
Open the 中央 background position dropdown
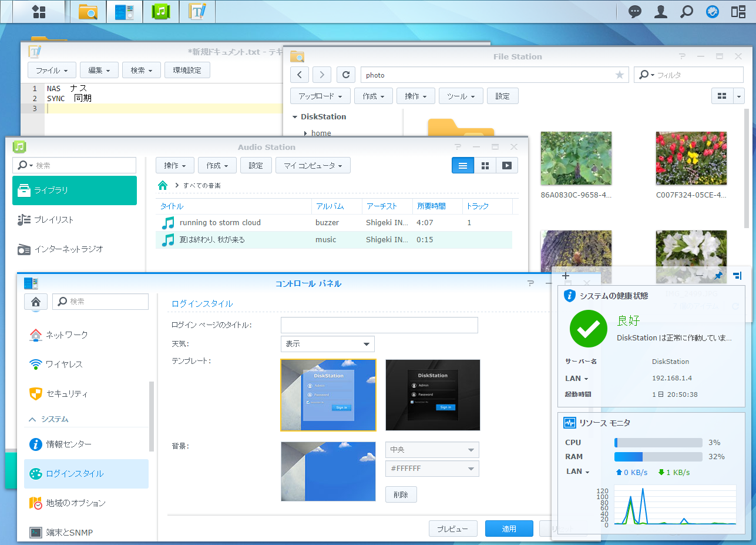(x=432, y=450)
